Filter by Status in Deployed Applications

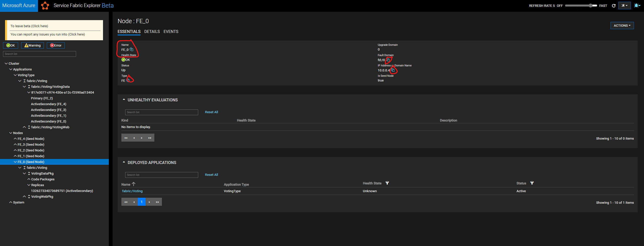point(532,183)
